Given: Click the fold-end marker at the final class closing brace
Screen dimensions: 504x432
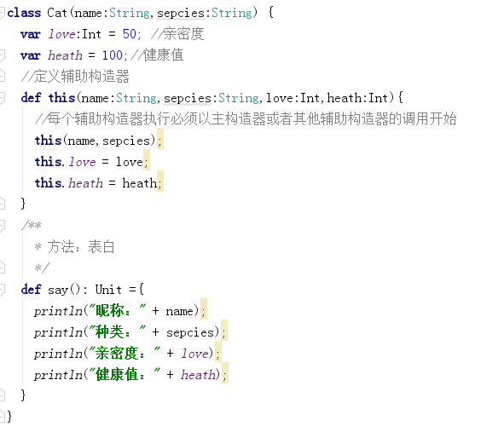Looking at the screenshot, I should (x=2, y=417).
